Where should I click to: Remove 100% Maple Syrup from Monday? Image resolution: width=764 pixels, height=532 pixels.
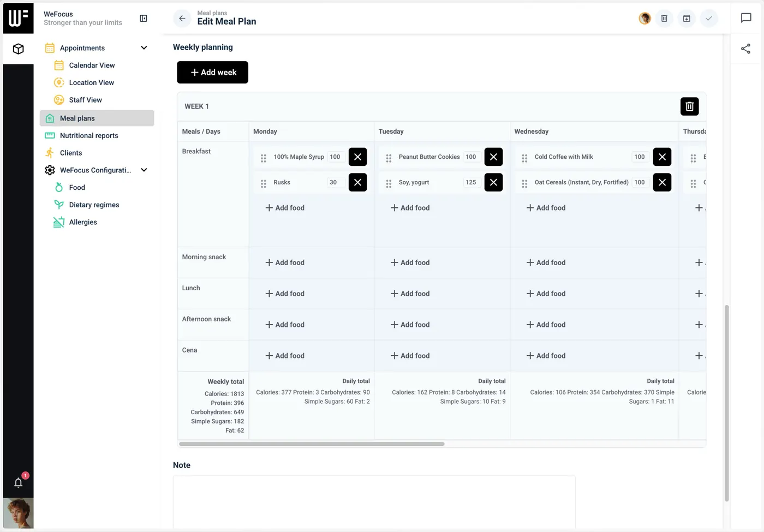[x=357, y=157]
